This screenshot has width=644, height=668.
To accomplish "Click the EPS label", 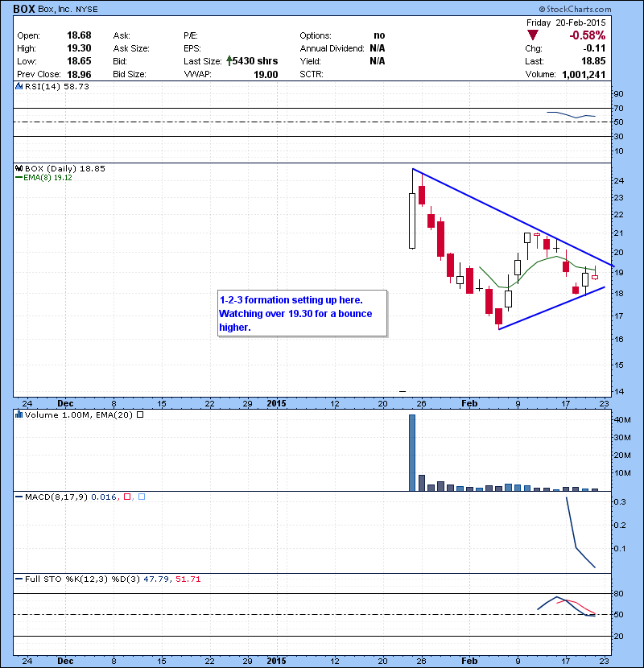I will [192, 48].
